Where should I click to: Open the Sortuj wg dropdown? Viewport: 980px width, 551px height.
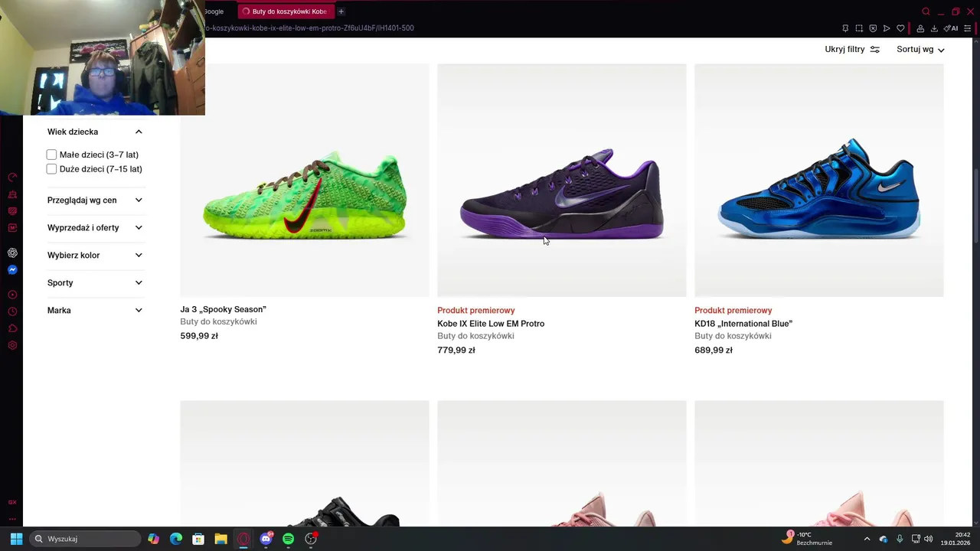pos(920,49)
